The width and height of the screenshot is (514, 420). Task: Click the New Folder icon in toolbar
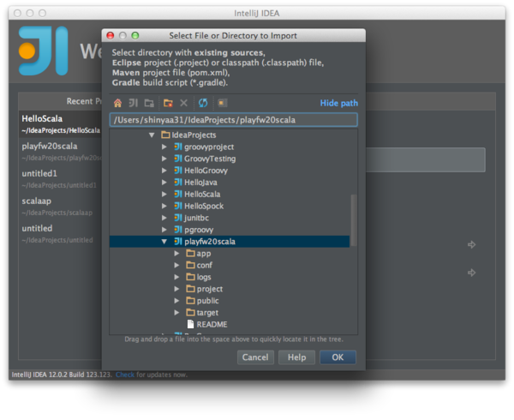coord(168,103)
